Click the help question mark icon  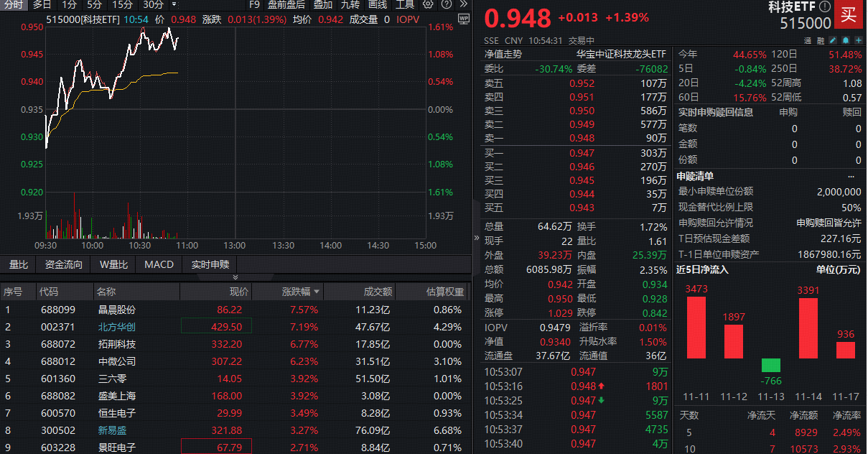(447, 4)
